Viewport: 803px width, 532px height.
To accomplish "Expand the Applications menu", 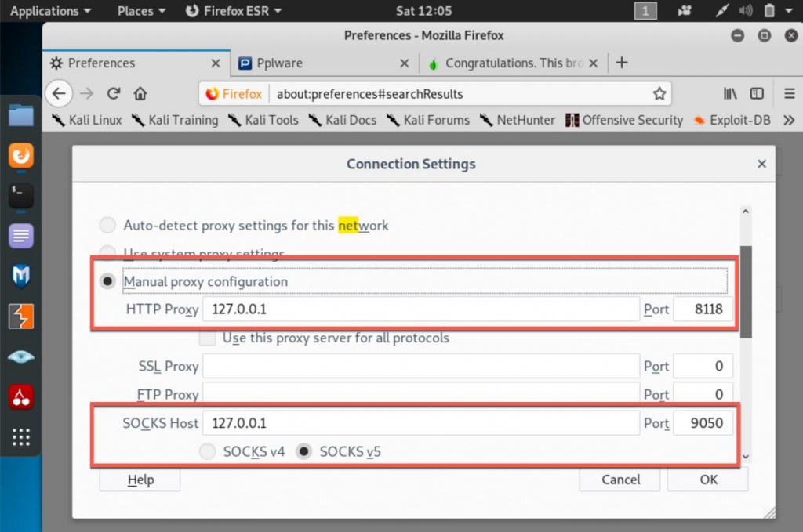I will [49, 11].
